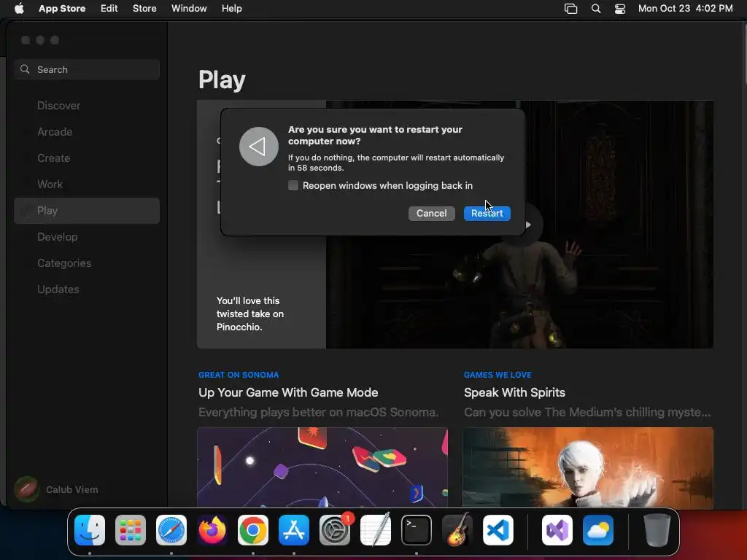
Task: Select Play in the sidebar
Action: [x=87, y=211]
